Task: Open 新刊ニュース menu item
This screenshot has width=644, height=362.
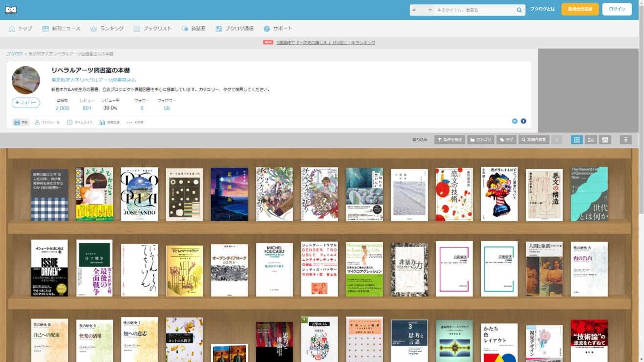Action: coord(61,29)
